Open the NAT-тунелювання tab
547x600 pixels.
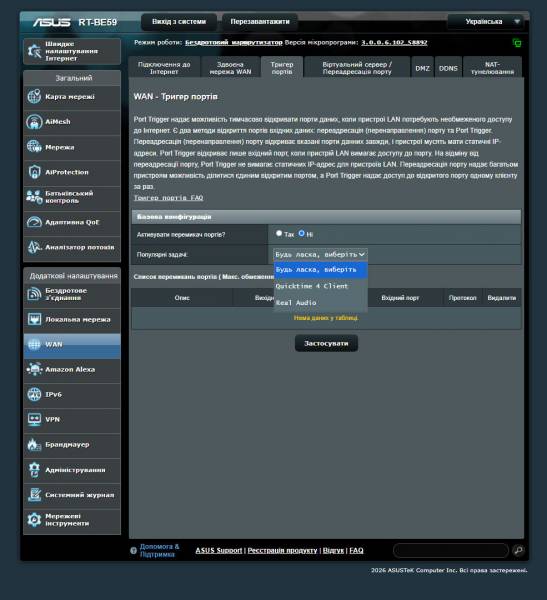pos(492,68)
